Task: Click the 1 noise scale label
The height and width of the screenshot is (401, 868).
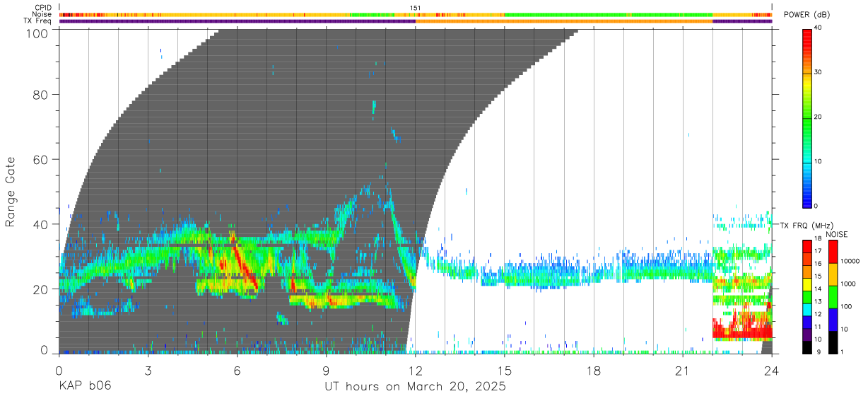Action: [843, 351]
